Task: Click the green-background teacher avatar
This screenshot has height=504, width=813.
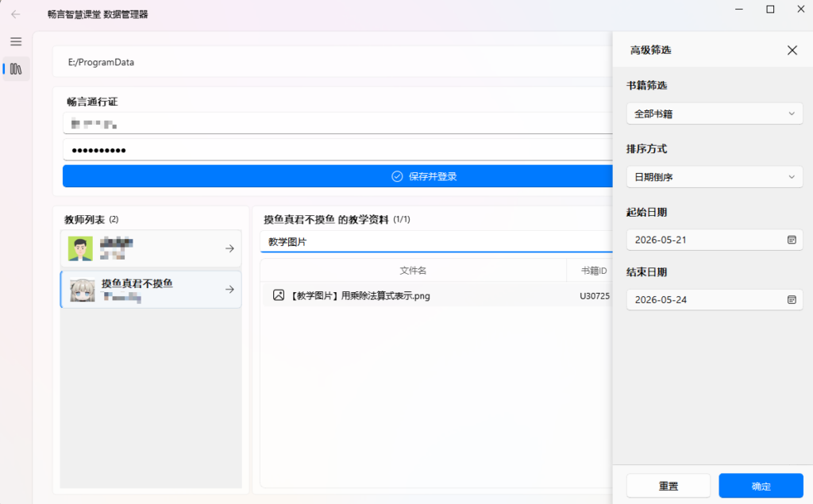Action: 80,249
